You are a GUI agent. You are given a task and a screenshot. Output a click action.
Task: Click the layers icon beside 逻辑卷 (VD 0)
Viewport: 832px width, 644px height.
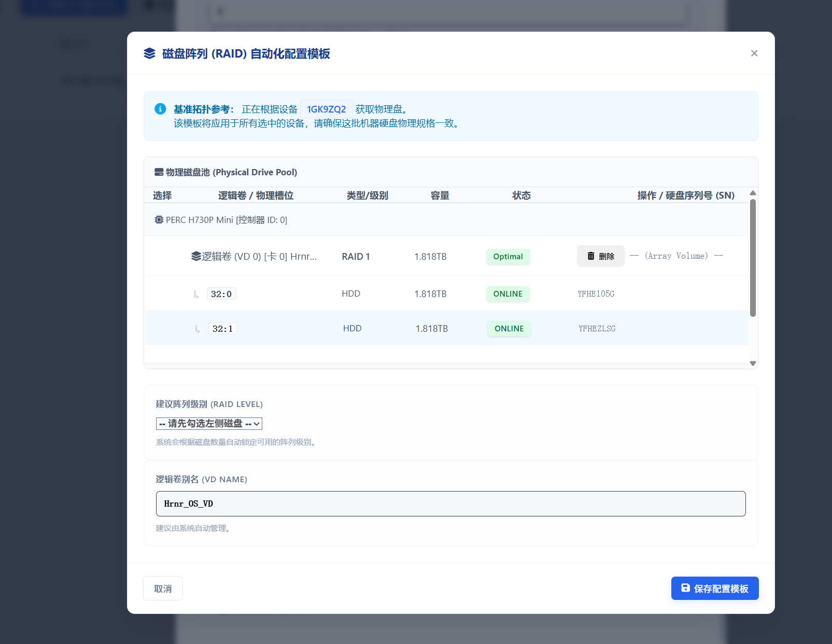coord(196,256)
